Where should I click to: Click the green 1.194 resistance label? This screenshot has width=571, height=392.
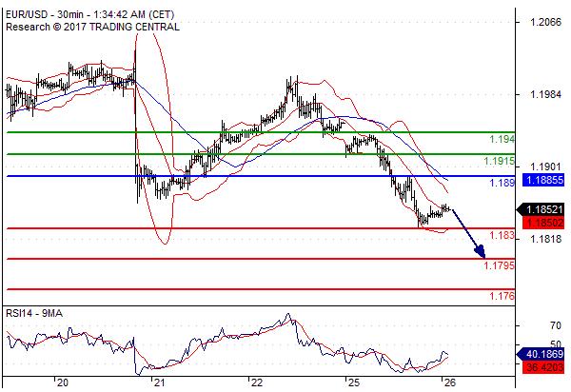tap(502, 139)
